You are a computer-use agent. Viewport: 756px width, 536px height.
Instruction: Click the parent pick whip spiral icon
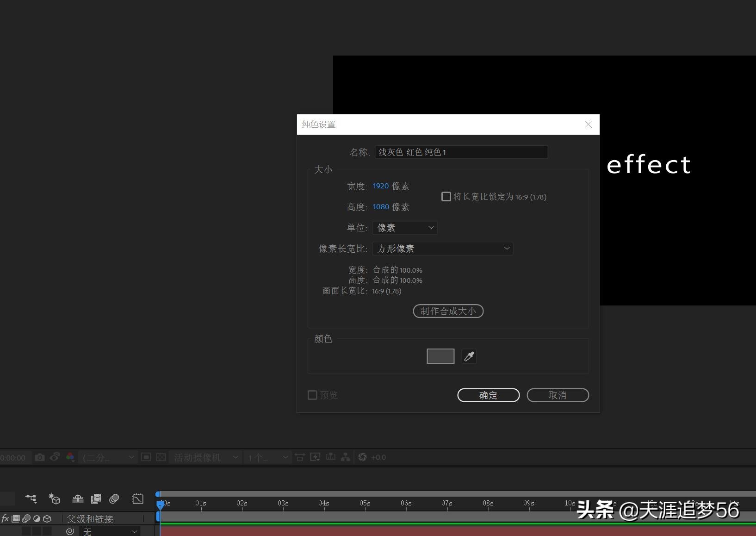pos(70,531)
